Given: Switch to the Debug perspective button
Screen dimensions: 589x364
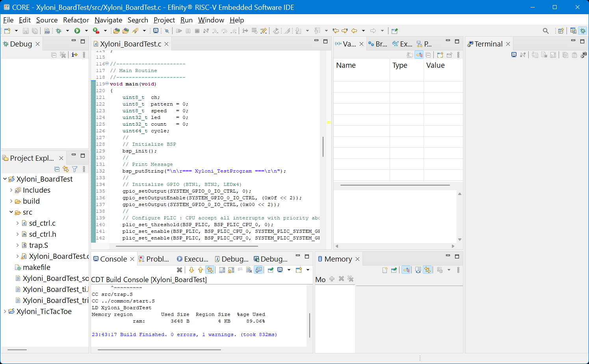Looking at the screenshot, I should (x=583, y=31).
